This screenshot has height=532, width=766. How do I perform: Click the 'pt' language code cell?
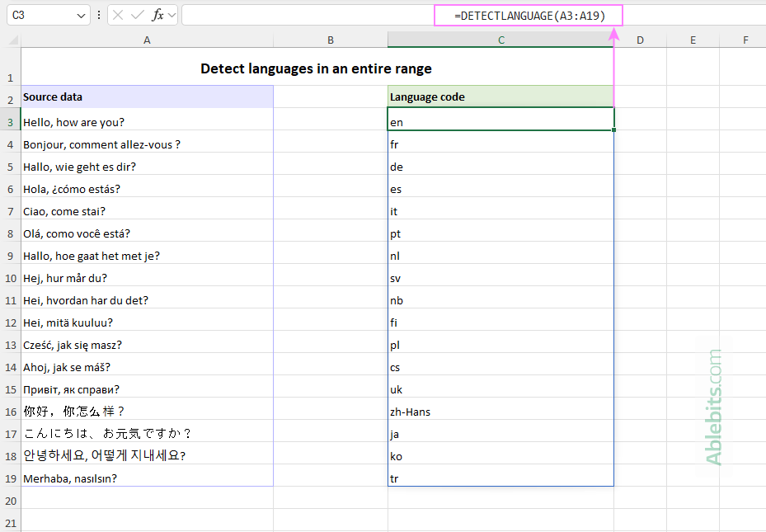[x=500, y=231]
